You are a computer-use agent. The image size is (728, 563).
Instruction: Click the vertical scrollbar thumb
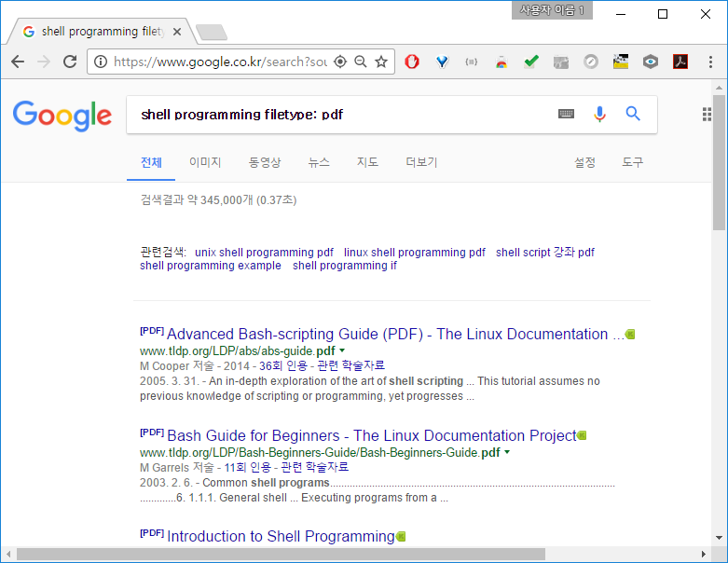719,162
